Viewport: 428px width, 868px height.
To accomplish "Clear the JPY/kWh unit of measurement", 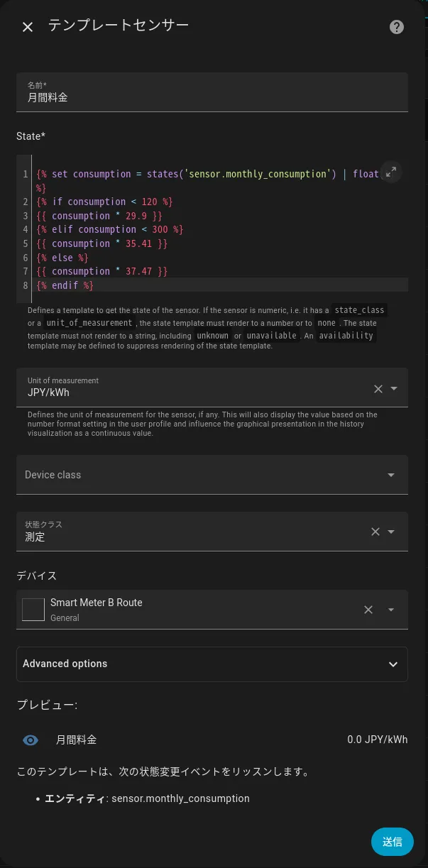I will click(x=378, y=388).
